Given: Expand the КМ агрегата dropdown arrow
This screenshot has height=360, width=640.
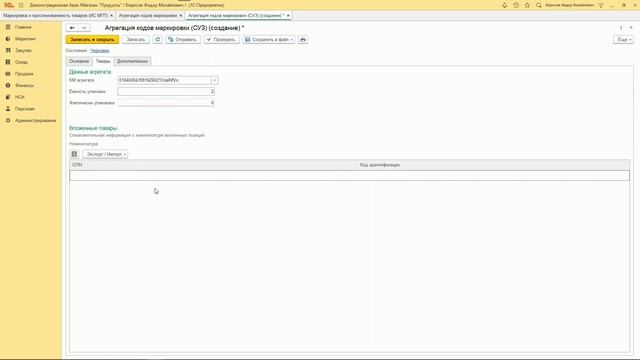Looking at the screenshot, I should pyautogui.click(x=214, y=80).
